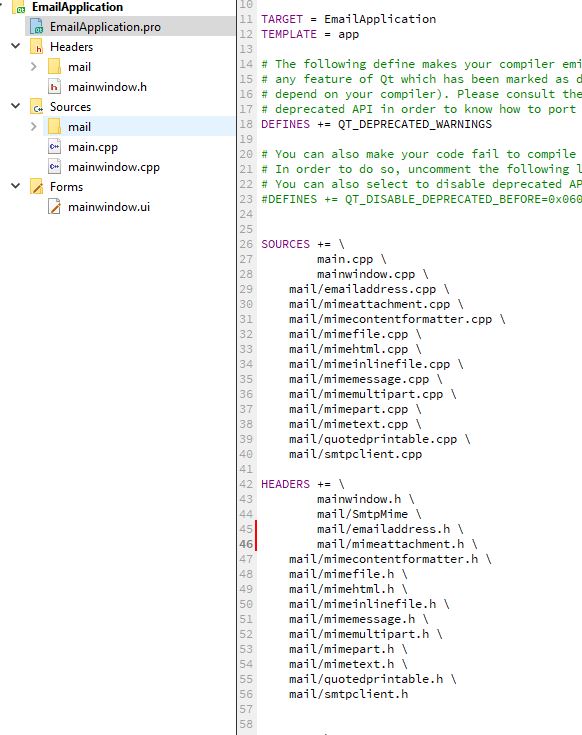Click mail/mimepart.cpp in the editor

(349, 409)
